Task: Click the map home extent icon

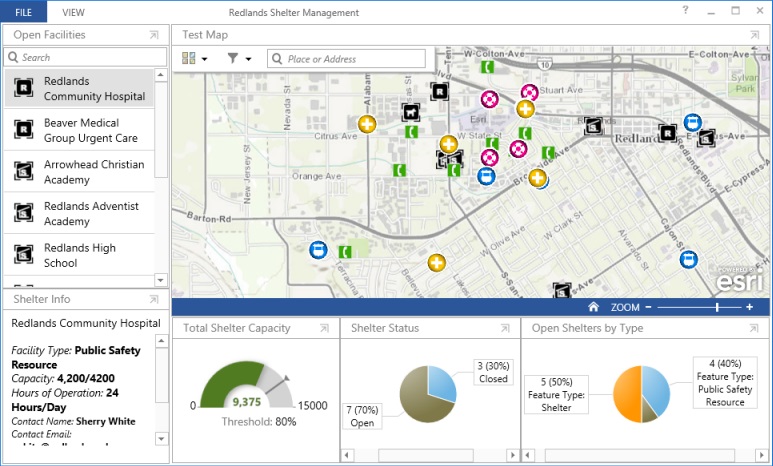Action: [593, 307]
